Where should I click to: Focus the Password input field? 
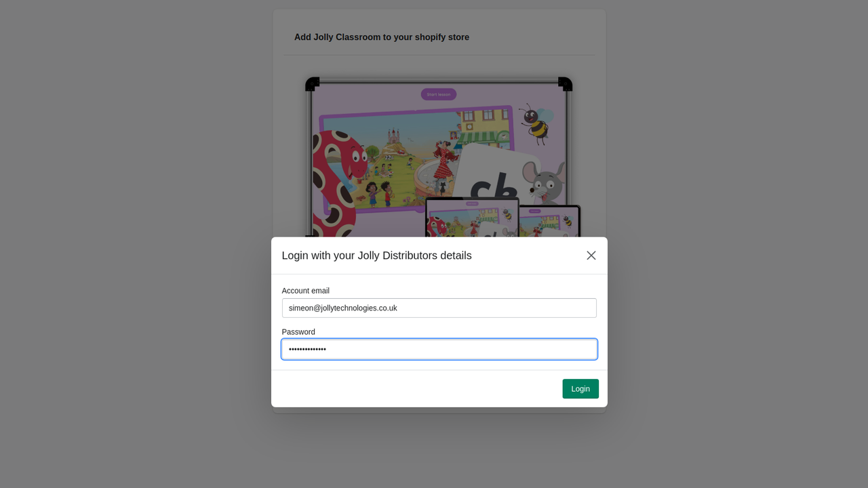(x=439, y=349)
